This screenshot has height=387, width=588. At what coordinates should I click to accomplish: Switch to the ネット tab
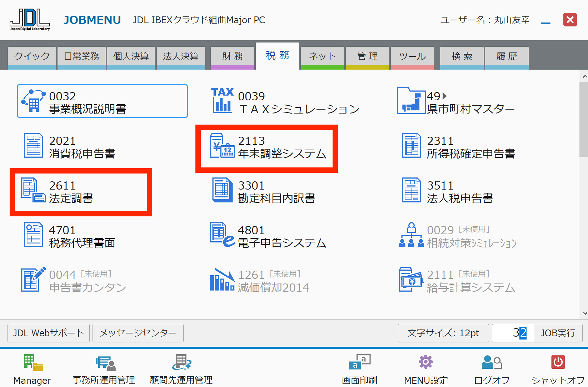tap(323, 57)
